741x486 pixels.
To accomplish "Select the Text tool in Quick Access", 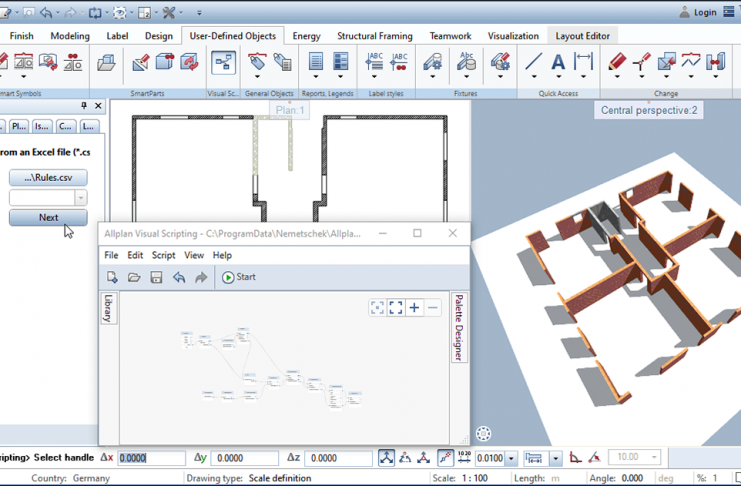I will pyautogui.click(x=558, y=64).
